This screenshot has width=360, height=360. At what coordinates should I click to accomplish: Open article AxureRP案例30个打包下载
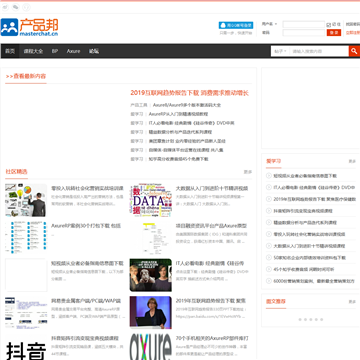point(86,226)
